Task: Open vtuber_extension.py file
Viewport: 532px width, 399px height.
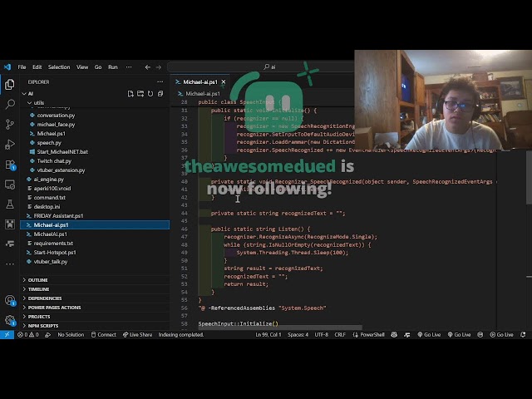Action: (x=61, y=170)
